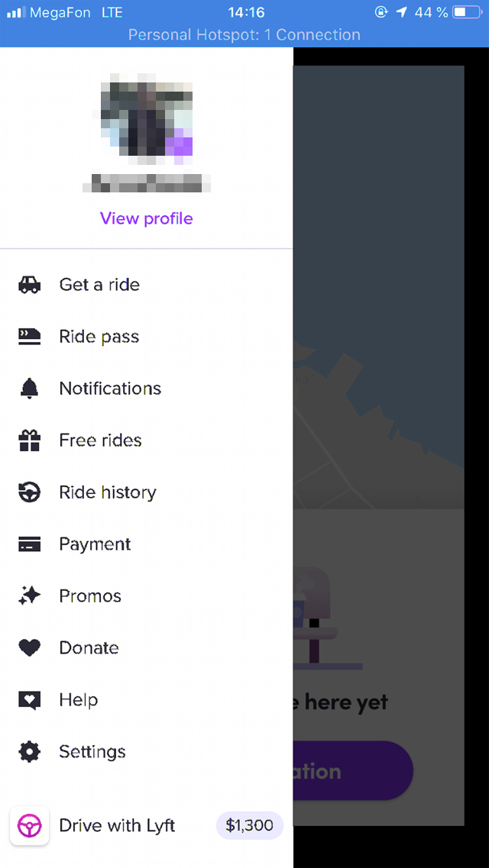
Task: Open the Notifications menu item
Action: 146,389
